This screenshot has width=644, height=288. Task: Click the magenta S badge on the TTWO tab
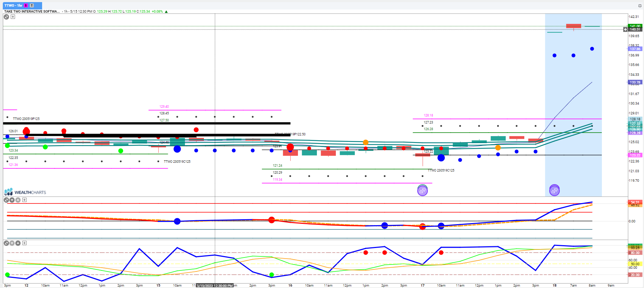click(x=26, y=6)
